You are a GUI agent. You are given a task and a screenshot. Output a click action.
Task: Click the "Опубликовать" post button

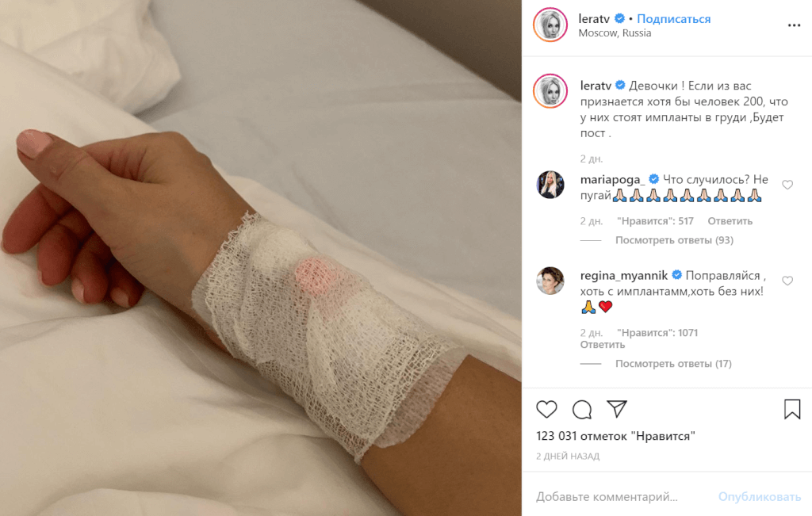tap(759, 497)
